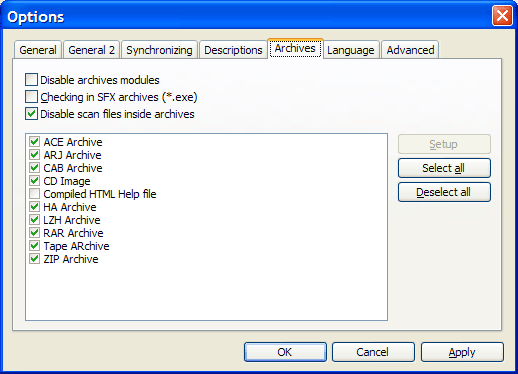Toggle ZIP Archive checkbox
Viewport: 518px width, 374px height.
pyautogui.click(x=34, y=259)
